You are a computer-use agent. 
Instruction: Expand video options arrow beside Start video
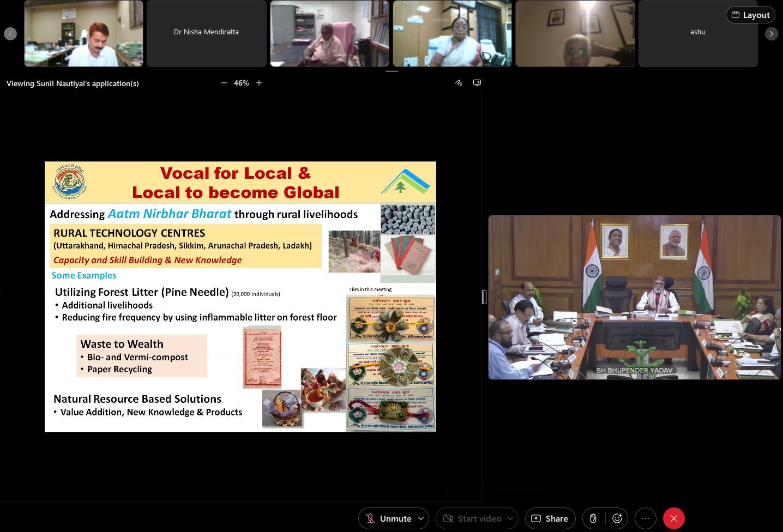click(x=510, y=518)
